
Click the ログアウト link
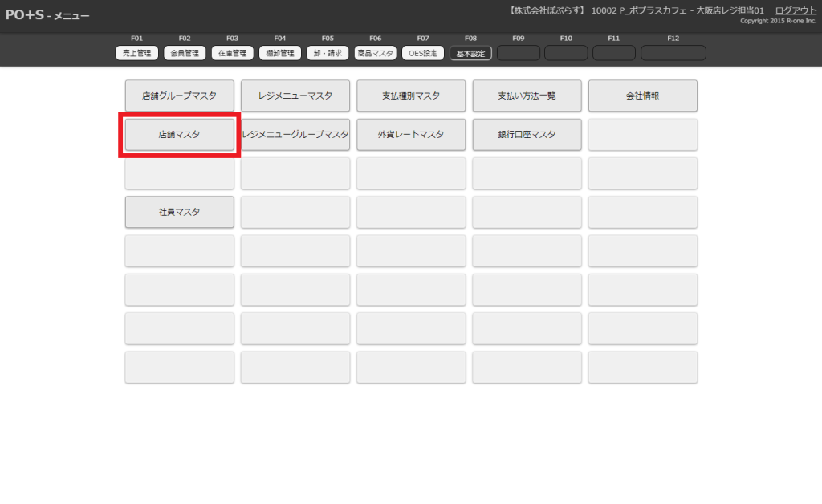(796, 10)
